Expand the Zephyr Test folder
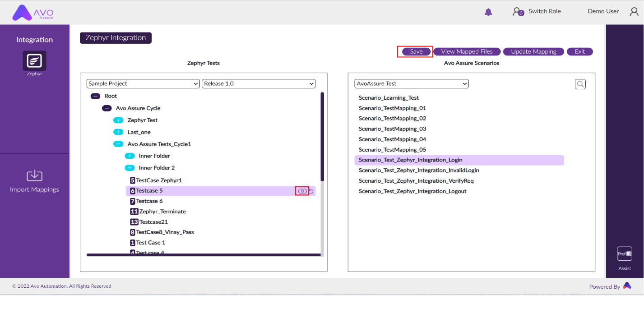Viewport: 644px width, 332px height. pos(118,120)
